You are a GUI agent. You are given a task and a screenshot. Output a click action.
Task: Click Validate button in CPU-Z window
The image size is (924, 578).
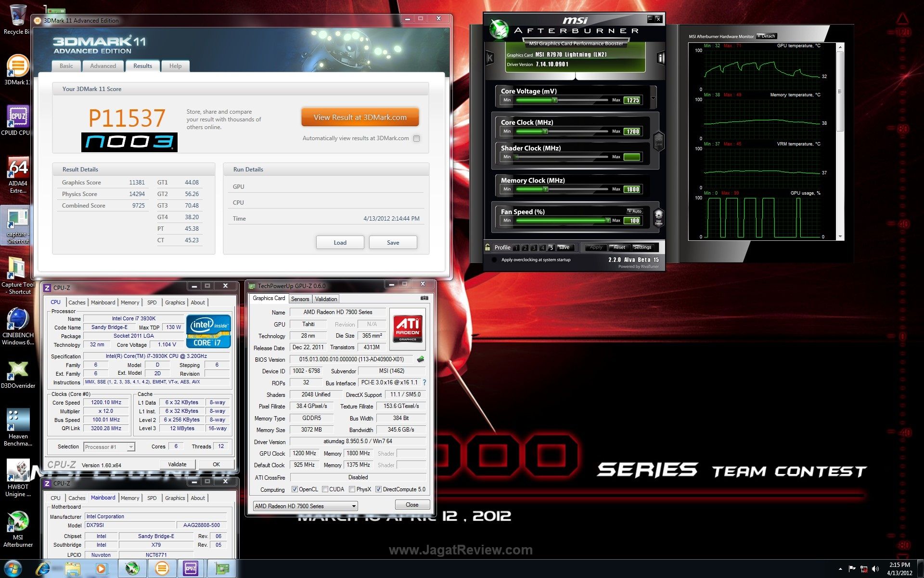pyautogui.click(x=176, y=463)
